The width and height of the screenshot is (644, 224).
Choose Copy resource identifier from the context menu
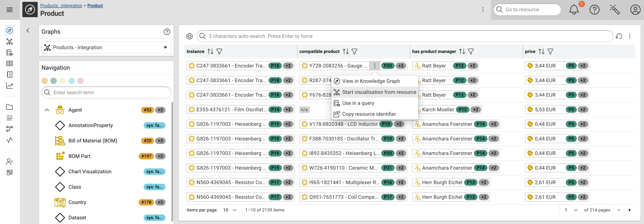pyautogui.click(x=369, y=114)
